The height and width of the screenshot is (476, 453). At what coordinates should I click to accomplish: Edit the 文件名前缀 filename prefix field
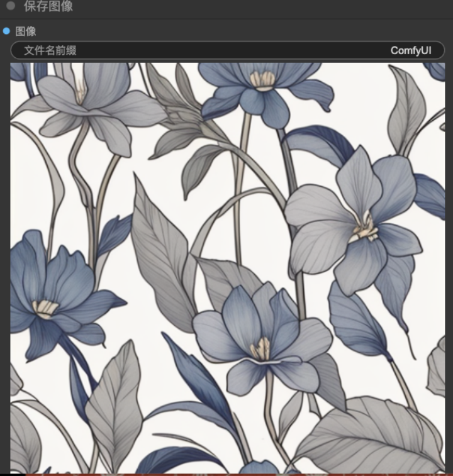click(x=228, y=50)
